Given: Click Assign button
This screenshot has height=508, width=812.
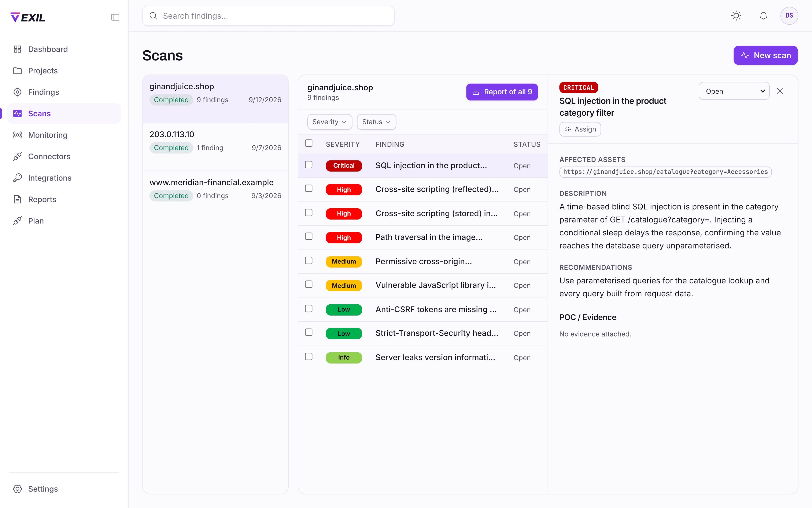Looking at the screenshot, I should click(x=580, y=129).
